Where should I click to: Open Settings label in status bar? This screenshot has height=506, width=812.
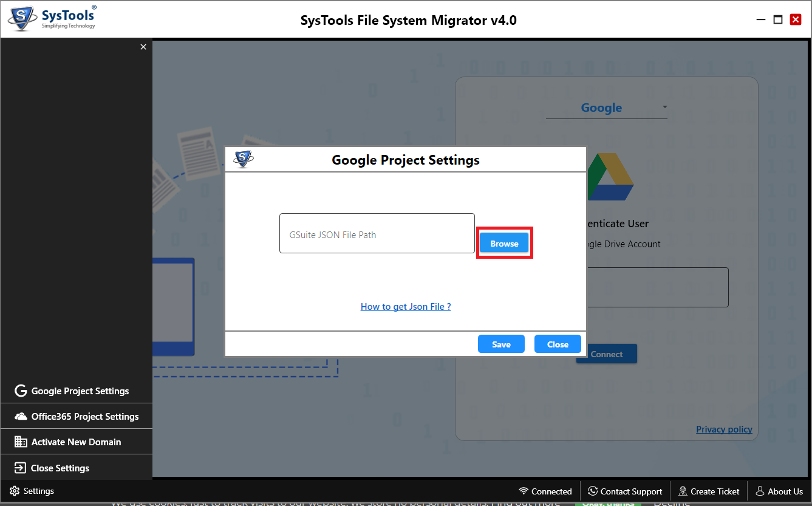click(39, 491)
